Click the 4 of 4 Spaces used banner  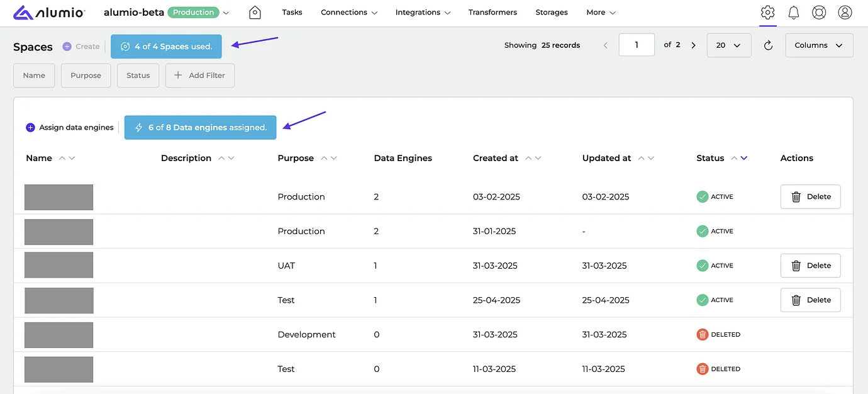(x=166, y=47)
